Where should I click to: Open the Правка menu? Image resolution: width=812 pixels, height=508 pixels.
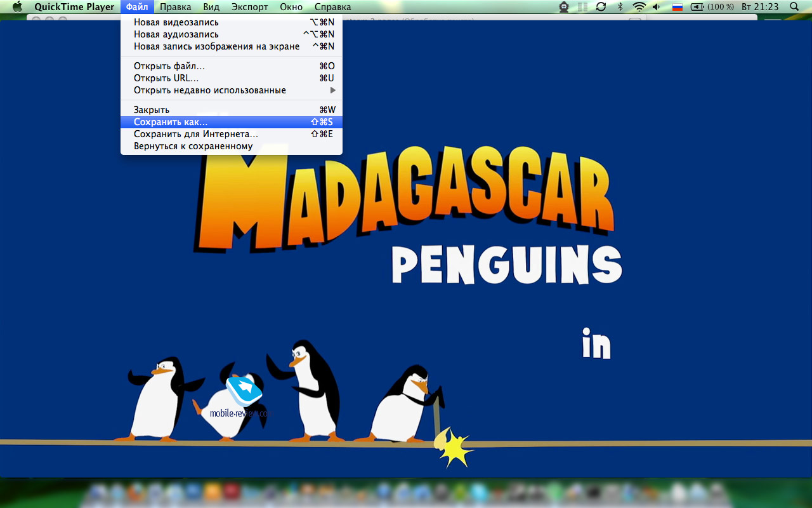[x=176, y=7]
